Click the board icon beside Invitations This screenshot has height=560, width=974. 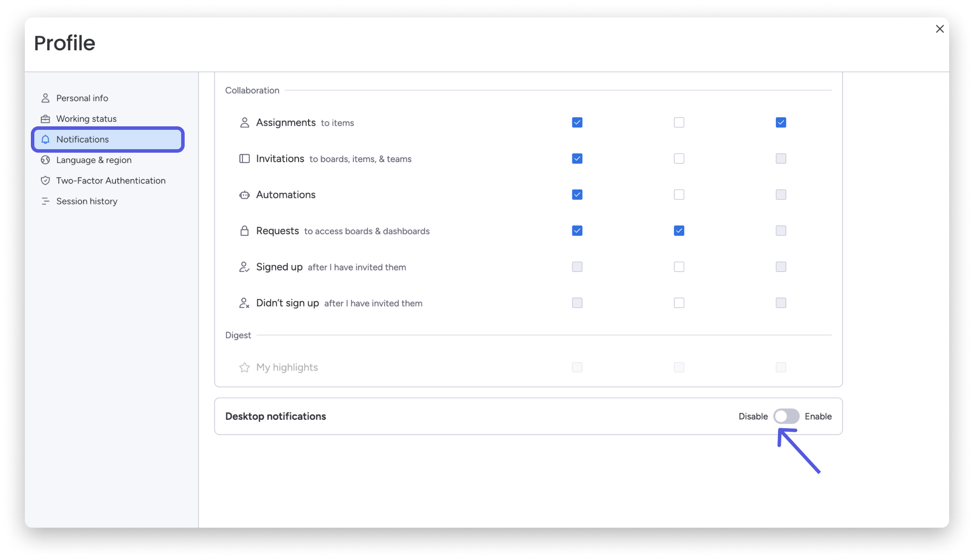pos(244,158)
